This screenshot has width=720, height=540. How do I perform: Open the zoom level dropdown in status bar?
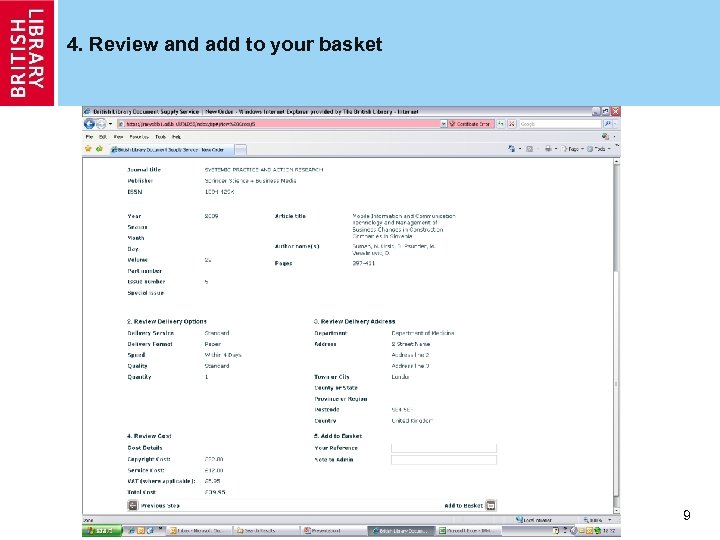609,520
